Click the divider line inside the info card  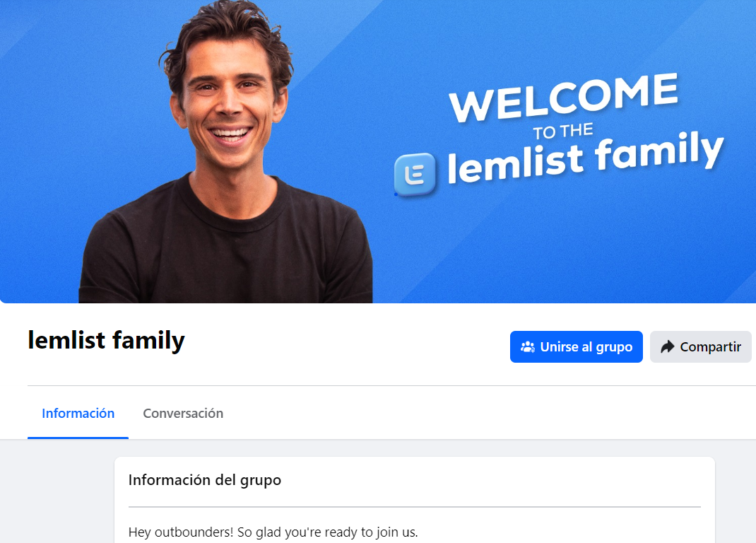pos(415,507)
